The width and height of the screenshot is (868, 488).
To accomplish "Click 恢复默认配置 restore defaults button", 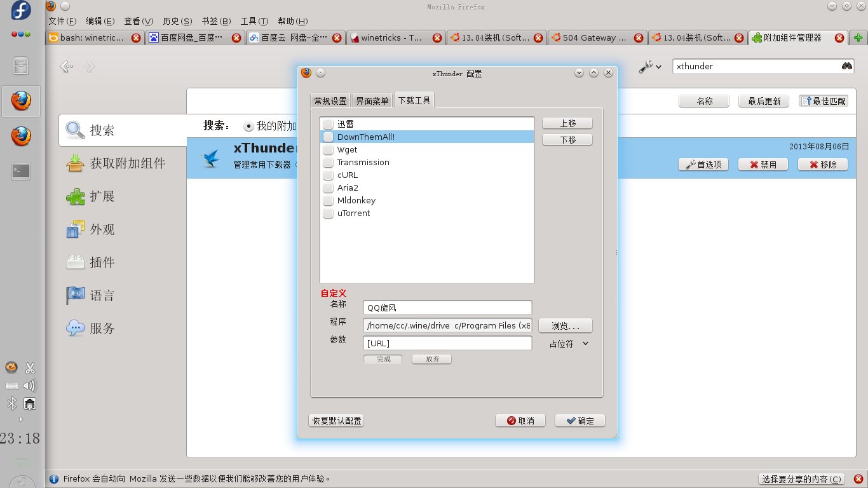I will tap(337, 421).
